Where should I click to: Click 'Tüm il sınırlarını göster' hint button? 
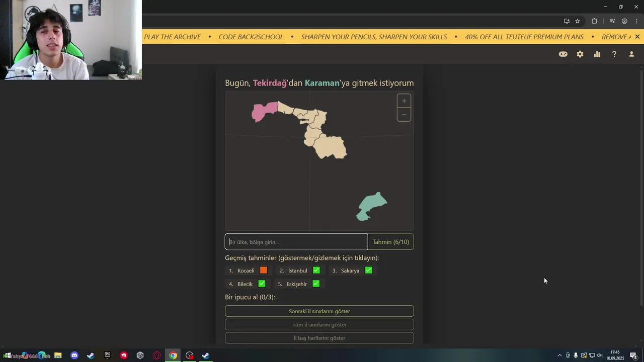point(319,325)
